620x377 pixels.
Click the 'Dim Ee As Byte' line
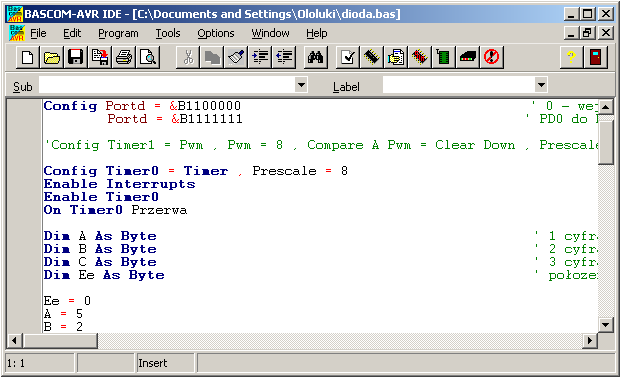click(x=104, y=275)
